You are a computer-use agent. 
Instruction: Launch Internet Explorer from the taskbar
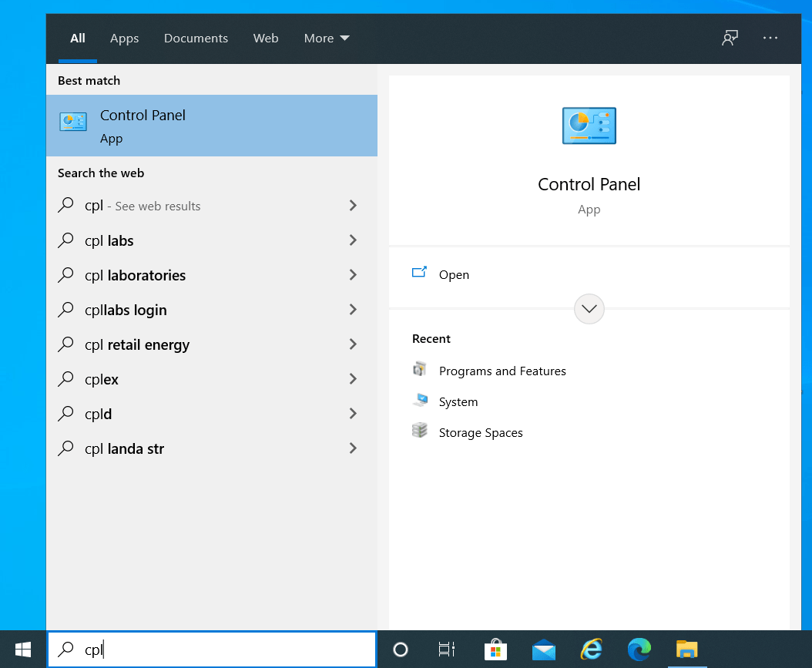tap(592, 650)
